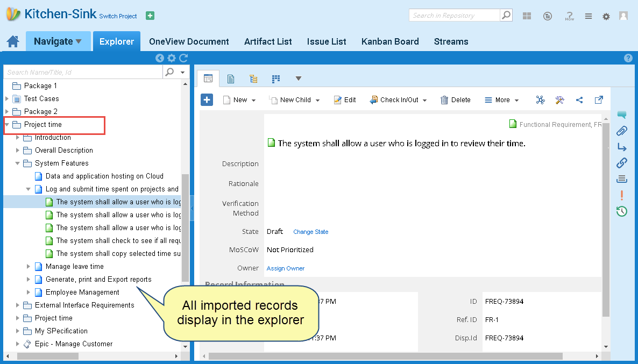The width and height of the screenshot is (638, 364).
Task: Click the Search Name/Title, Id field
Action: pos(83,72)
